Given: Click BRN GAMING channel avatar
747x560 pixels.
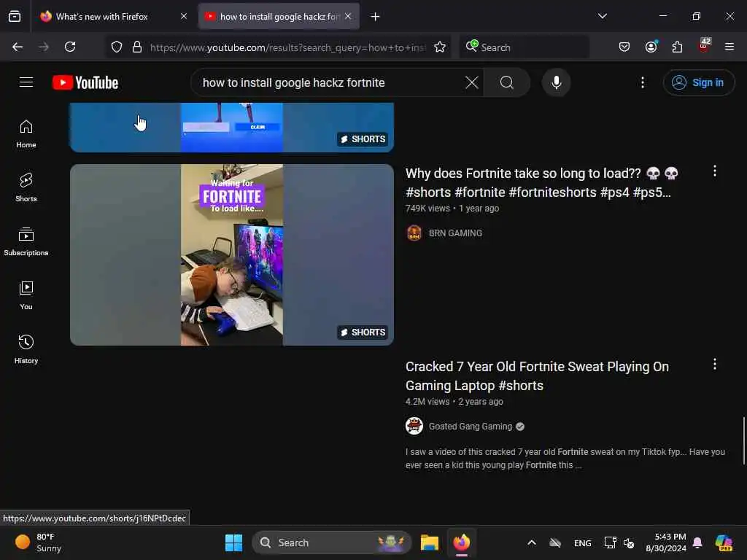Looking at the screenshot, I should tap(414, 233).
